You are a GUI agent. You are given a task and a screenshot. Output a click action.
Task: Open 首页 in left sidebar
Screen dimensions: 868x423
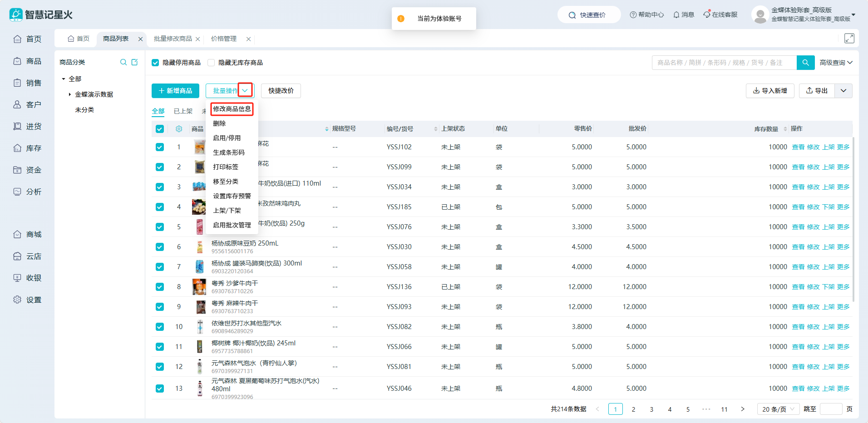pos(27,39)
